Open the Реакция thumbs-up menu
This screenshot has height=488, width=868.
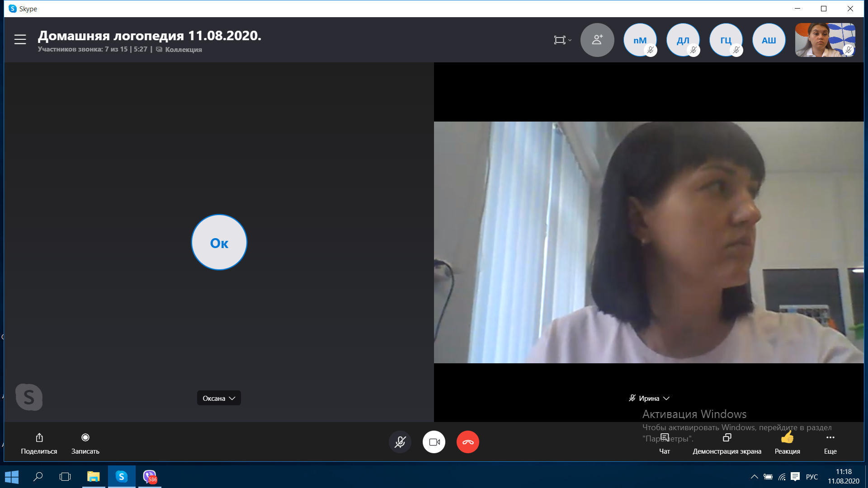pos(787,443)
